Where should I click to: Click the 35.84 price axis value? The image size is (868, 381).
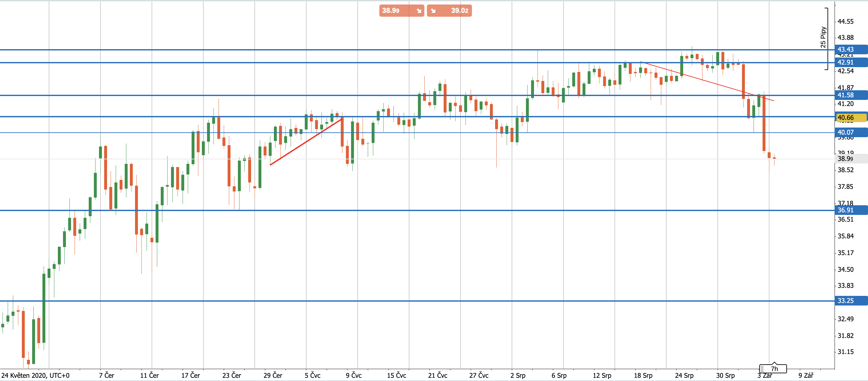point(845,236)
